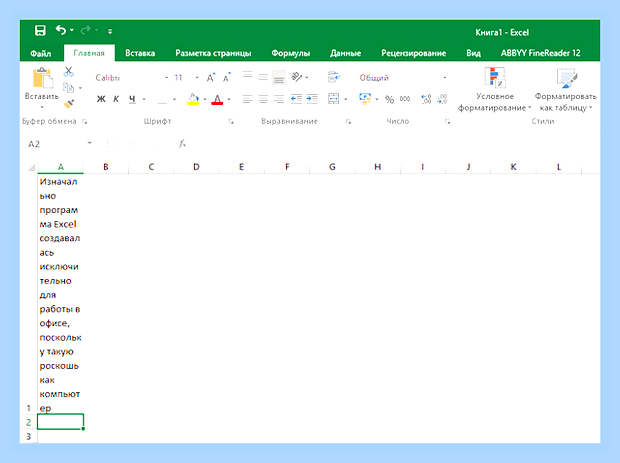
Task: Click the insert function fx icon
Action: (x=182, y=144)
